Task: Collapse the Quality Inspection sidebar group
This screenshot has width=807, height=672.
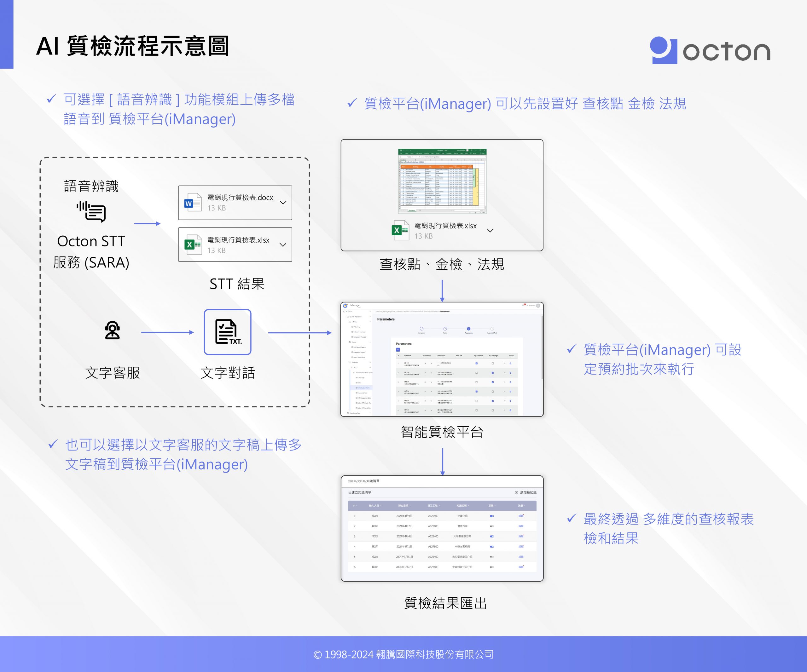Action: (x=370, y=316)
